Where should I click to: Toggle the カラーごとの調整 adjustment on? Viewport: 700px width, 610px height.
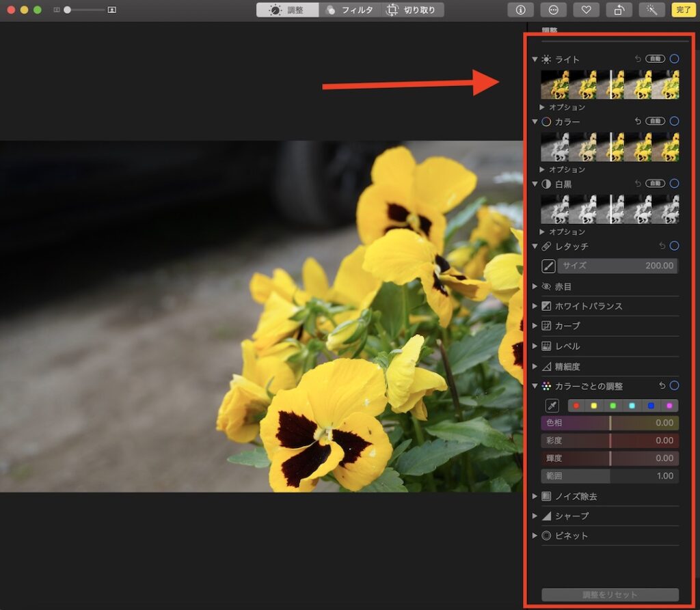[x=675, y=385]
